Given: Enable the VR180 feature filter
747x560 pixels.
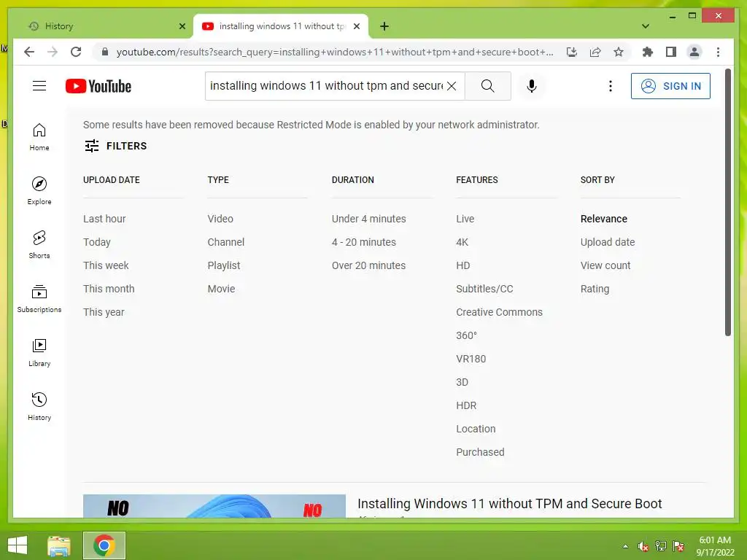Looking at the screenshot, I should (471, 359).
